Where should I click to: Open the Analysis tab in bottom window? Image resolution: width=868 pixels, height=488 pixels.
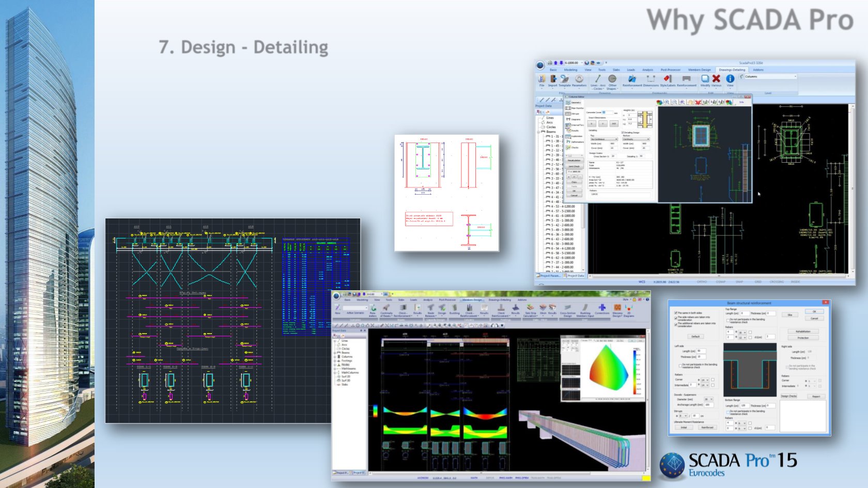point(428,300)
